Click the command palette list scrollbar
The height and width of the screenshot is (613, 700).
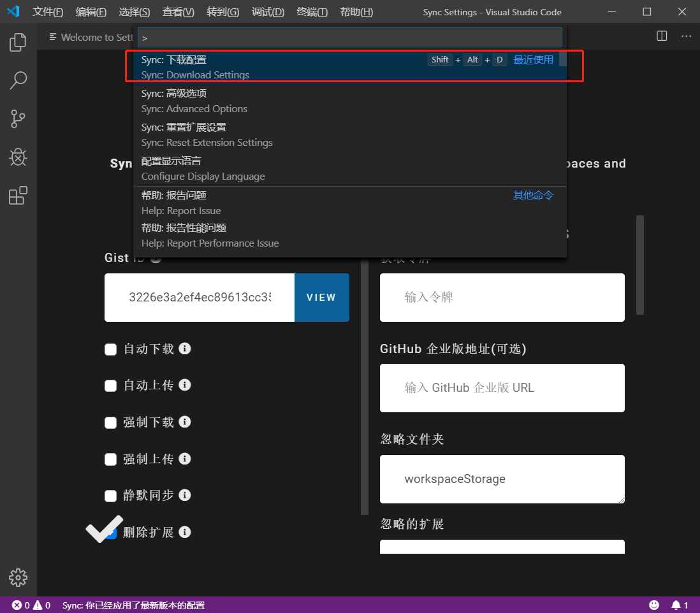click(562, 59)
